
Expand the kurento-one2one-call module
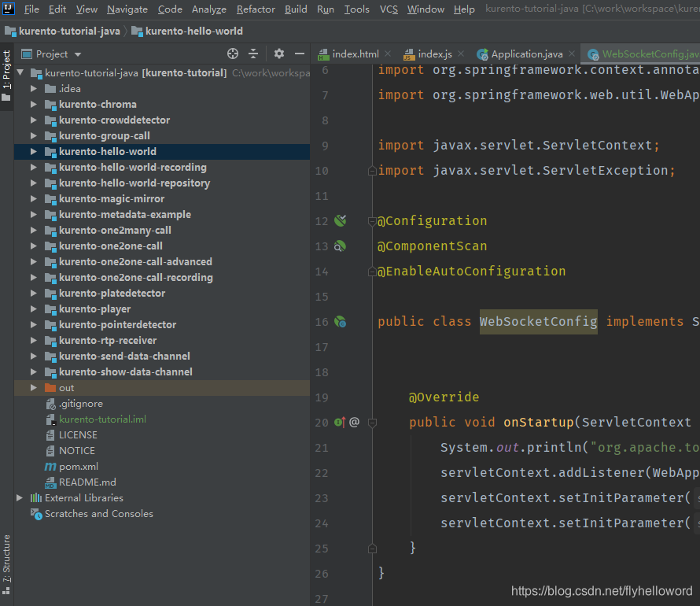[x=34, y=246]
